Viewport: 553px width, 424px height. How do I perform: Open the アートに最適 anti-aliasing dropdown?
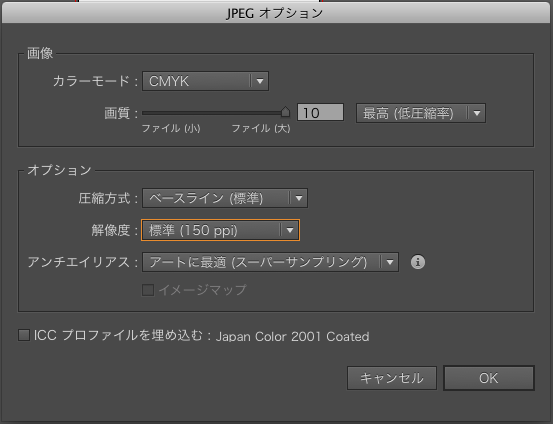pyautogui.click(x=270, y=262)
